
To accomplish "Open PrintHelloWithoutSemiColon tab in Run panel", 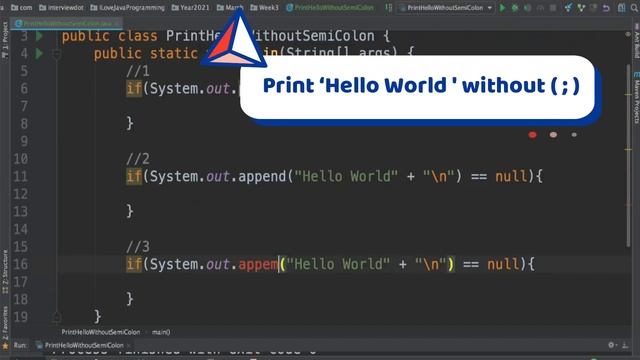I will pos(83,345).
